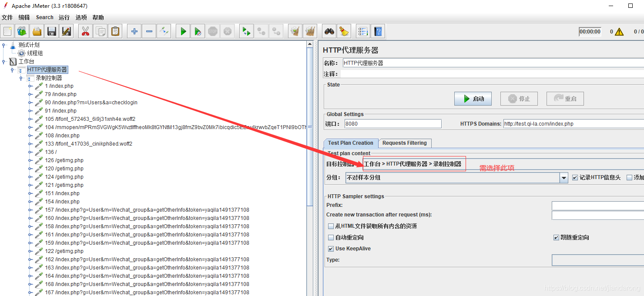Switch to Requests Filtering tab
Image resolution: width=644 pixels, height=296 pixels.
tap(405, 143)
